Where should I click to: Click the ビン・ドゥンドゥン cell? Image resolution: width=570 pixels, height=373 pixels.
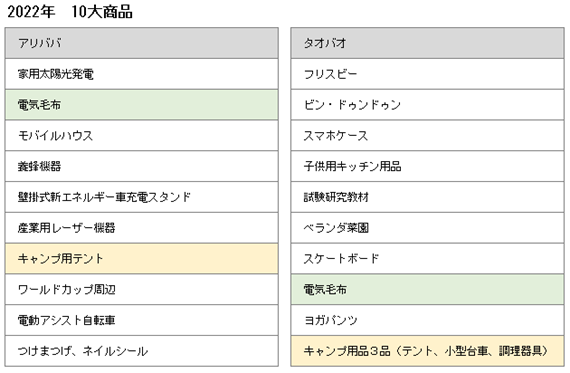[x=427, y=105]
